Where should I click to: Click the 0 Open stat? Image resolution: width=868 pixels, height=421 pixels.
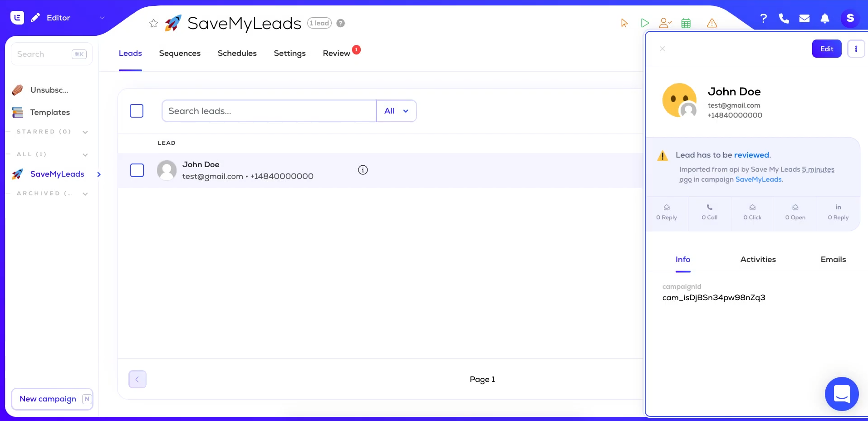click(x=795, y=213)
